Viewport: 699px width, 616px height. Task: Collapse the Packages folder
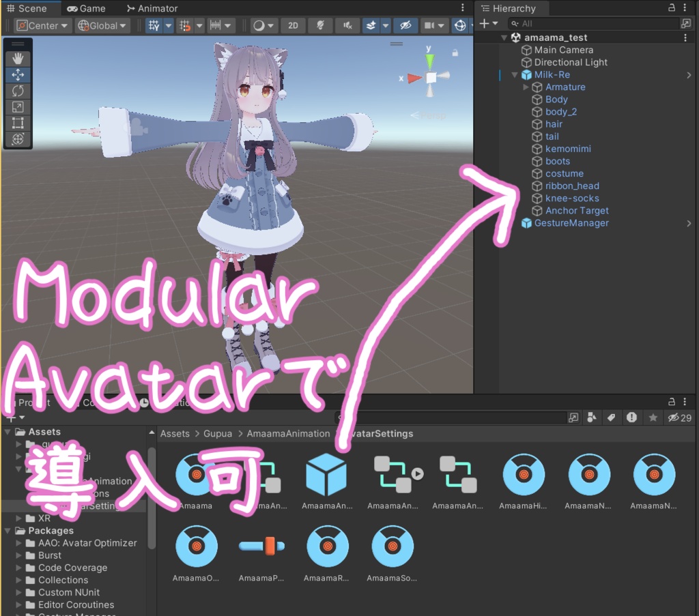pyautogui.click(x=8, y=531)
